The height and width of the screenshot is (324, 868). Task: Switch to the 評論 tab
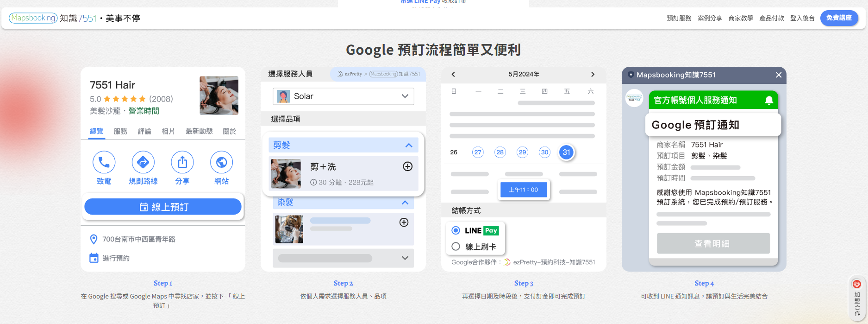pos(144,131)
